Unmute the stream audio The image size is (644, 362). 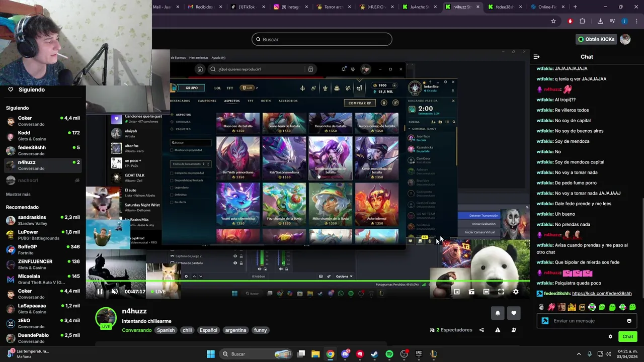click(115, 292)
